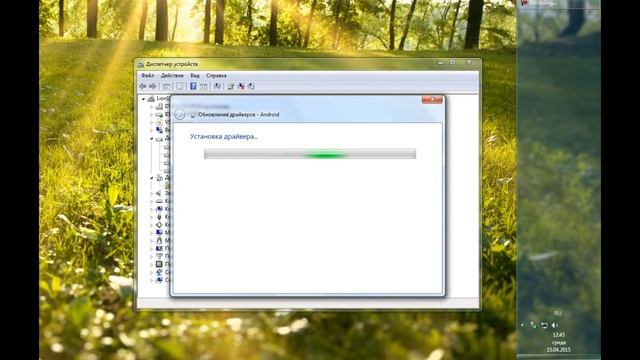Toggle the action pane toolbar icon
This screenshot has height=360, width=640.
click(x=204, y=86)
